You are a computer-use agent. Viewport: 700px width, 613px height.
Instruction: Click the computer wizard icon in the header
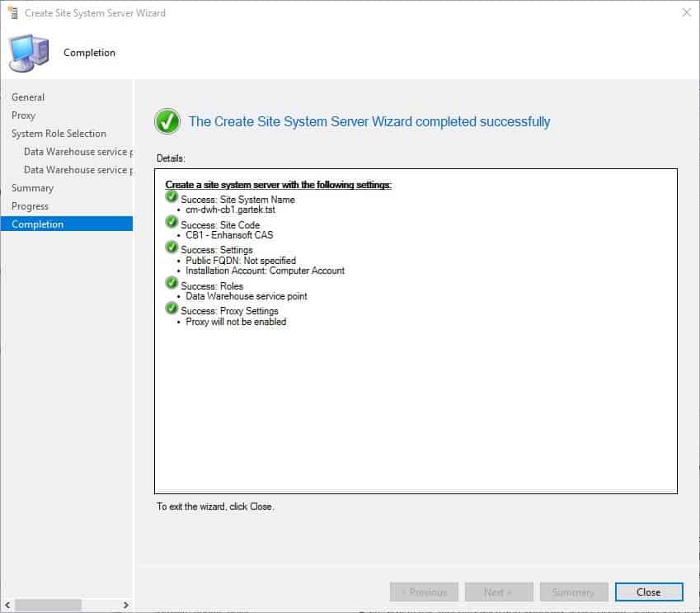[31, 51]
